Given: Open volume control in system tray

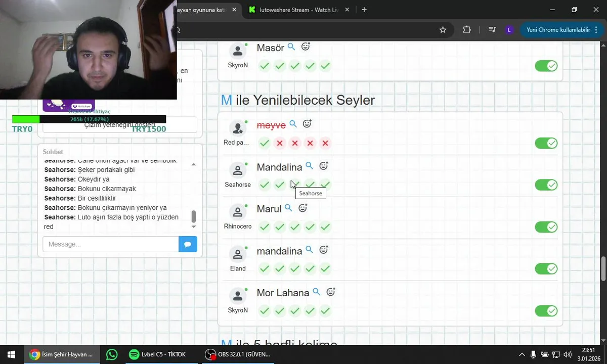Looking at the screenshot, I should pos(567,354).
